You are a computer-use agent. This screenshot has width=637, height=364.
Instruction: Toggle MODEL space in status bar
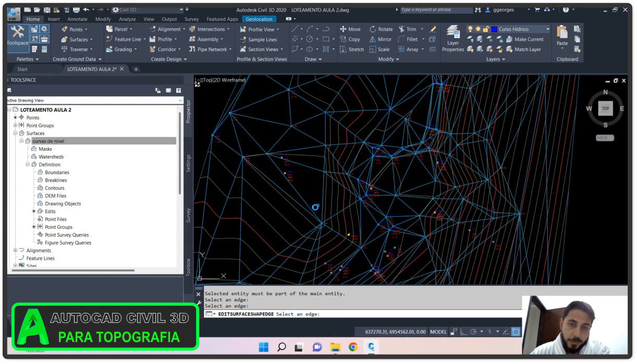pos(438,332)
